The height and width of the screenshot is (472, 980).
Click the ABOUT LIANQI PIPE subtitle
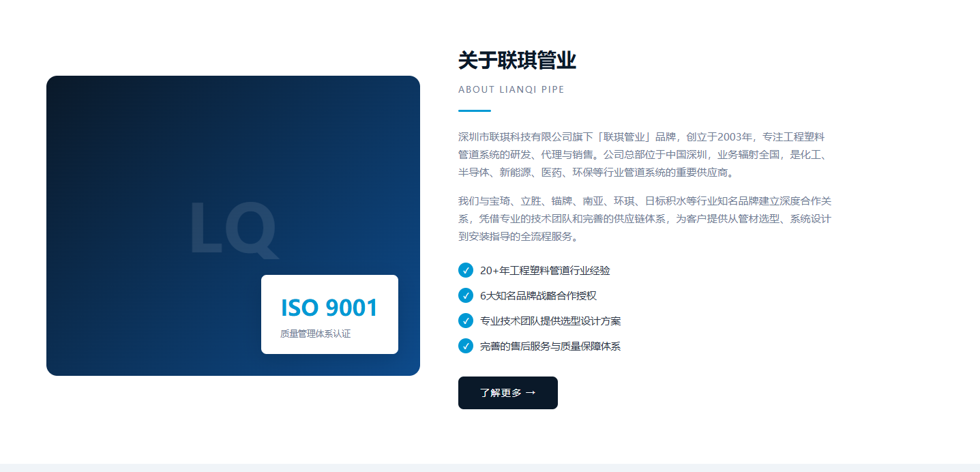pyautogui.click(x=511, y=89)
